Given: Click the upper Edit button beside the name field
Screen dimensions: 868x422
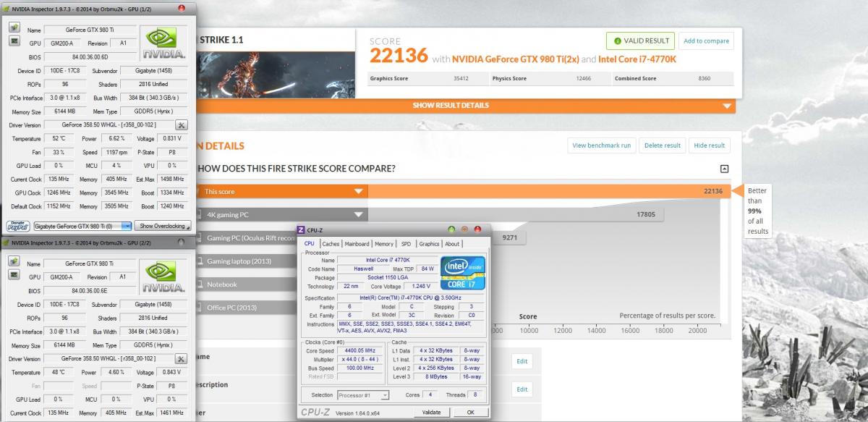Looking at the screenshot, I should (522, 361).
